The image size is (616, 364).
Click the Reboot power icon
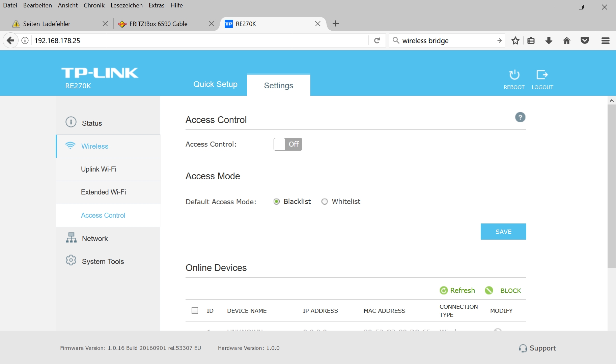[x=514, y=74]
